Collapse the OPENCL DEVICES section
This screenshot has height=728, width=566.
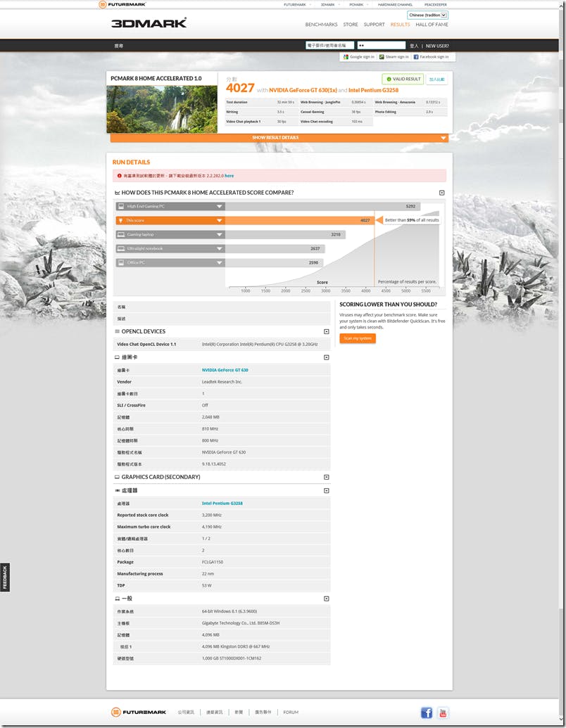pos(326,331)
